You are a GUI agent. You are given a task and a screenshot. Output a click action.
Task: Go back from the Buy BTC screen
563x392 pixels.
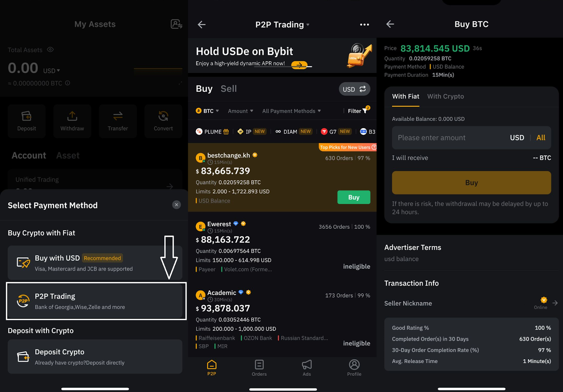click(390, 24)
